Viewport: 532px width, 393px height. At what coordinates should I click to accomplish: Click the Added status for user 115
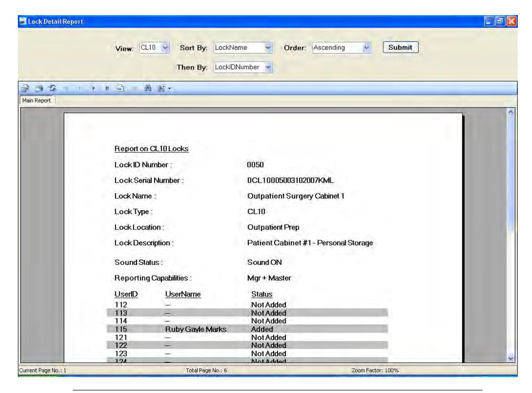262,329
